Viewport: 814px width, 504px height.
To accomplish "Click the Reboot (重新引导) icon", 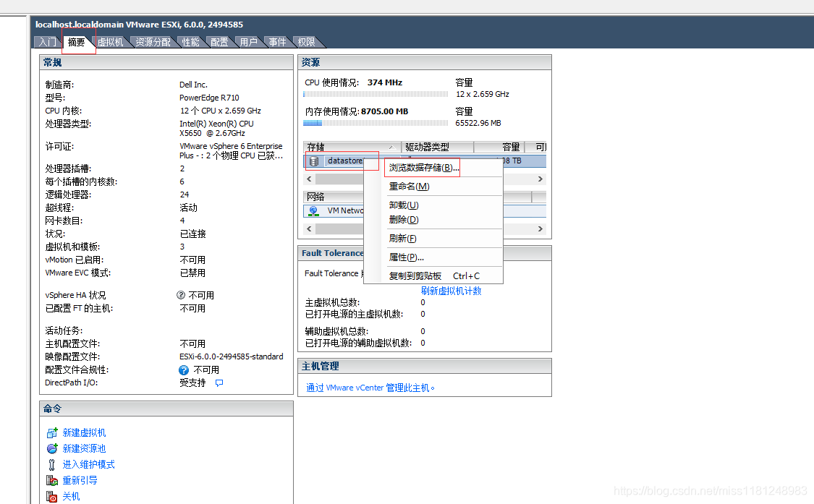I will point(52,481).
